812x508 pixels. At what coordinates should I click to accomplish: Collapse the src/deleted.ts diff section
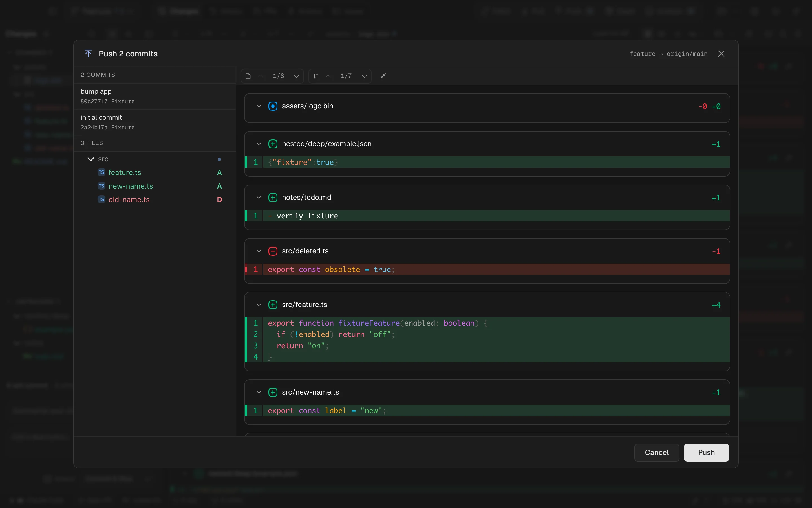tap(259, 251)
